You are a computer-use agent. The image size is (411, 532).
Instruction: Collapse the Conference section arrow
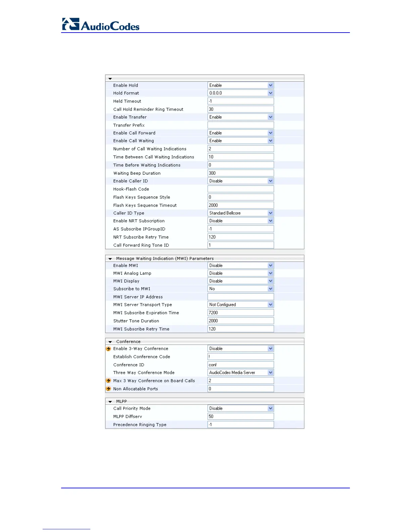click(x=110, y=342)
